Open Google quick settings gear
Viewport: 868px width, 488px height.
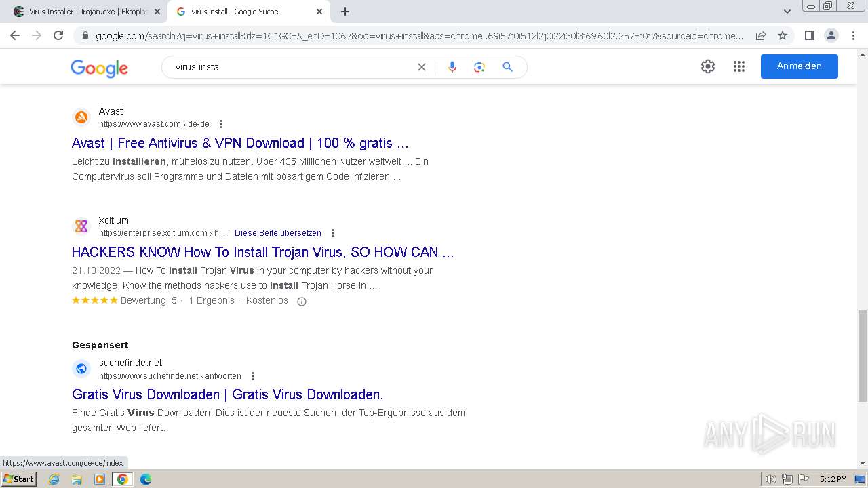708,66
